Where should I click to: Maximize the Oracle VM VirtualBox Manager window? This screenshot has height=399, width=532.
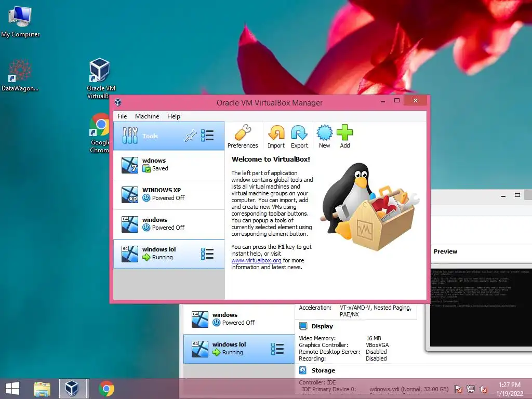pos(397,100)
